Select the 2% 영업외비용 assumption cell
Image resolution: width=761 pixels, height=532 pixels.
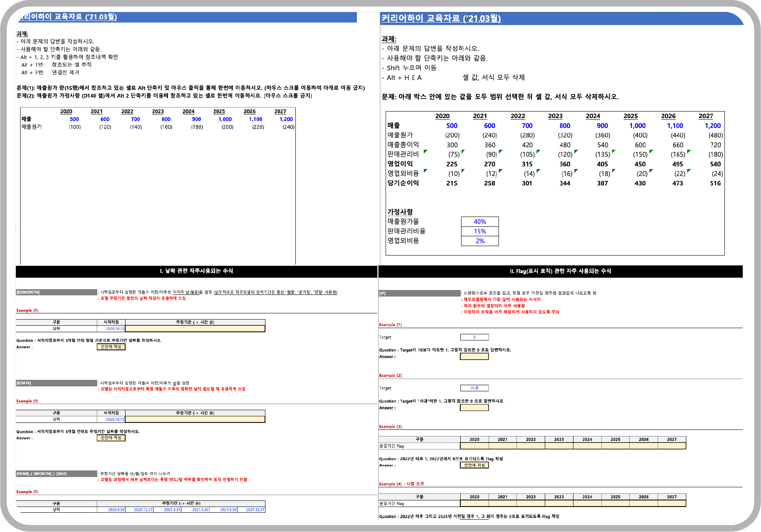480,241
